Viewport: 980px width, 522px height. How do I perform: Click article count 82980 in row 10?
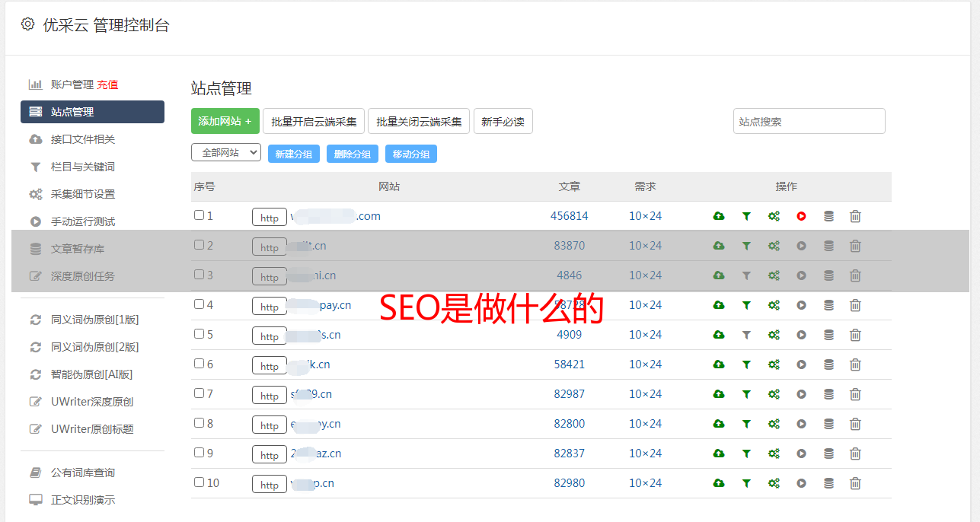570,483
